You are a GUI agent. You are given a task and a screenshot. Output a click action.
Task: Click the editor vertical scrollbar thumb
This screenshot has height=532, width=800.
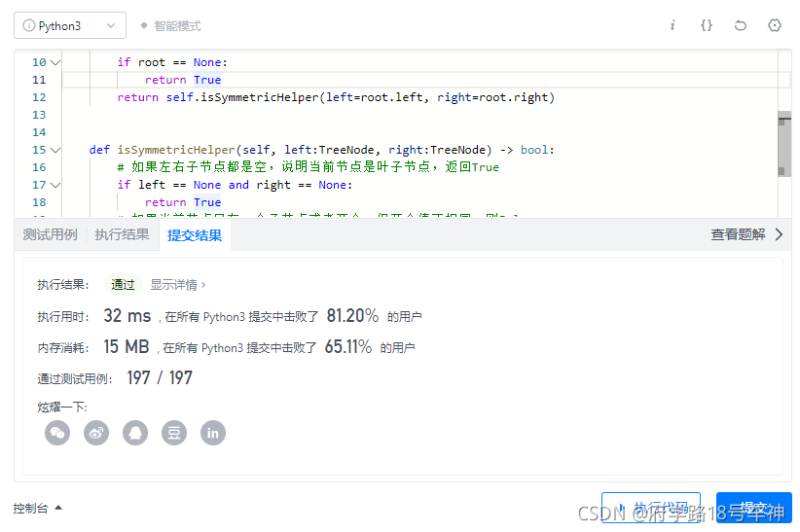tap(784, 144)
